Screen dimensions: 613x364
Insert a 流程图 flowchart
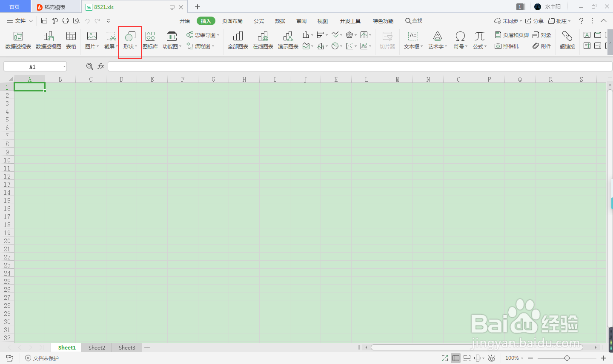pos(201,46)
